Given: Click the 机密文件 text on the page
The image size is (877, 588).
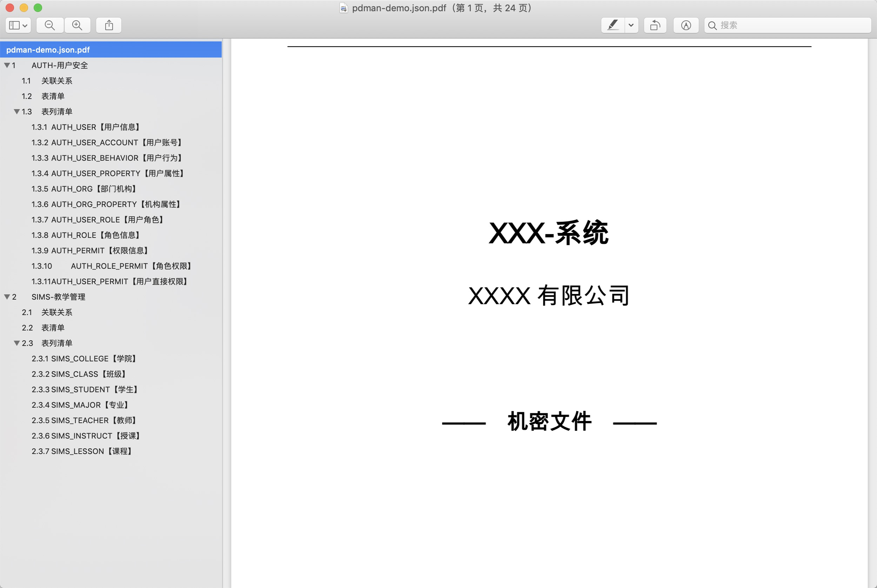Looking at the screenshot, I should (549, 421).
